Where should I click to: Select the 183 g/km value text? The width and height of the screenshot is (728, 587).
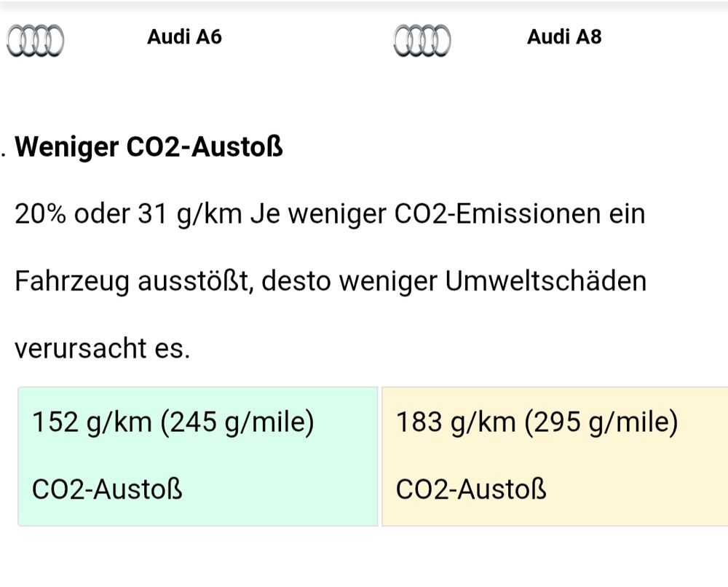(x=456, y=422)
